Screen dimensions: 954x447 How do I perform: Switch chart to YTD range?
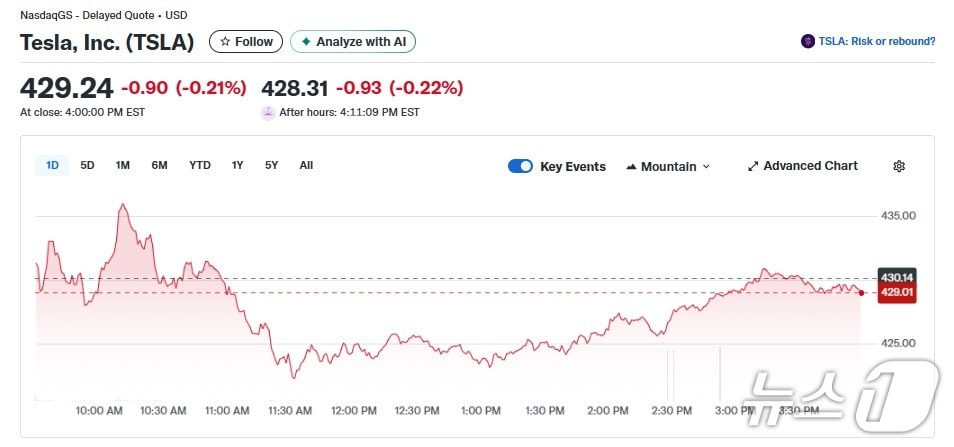click(x=200, y=165)
